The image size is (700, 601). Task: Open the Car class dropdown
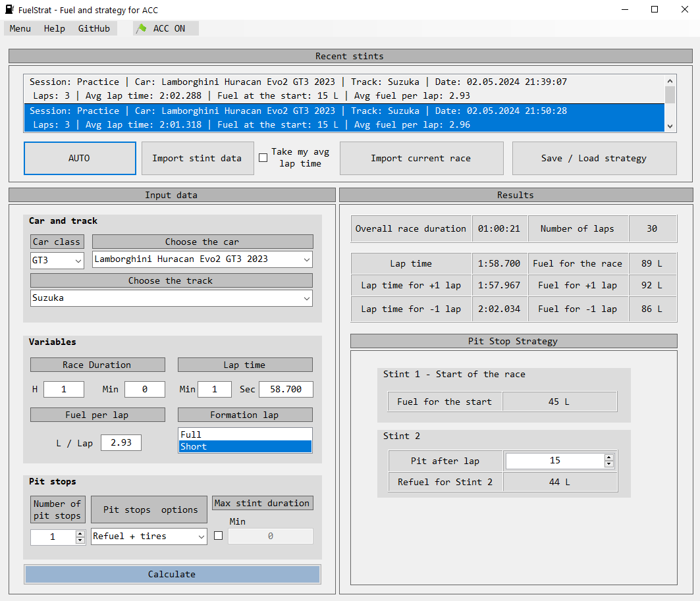coord(57,260)
